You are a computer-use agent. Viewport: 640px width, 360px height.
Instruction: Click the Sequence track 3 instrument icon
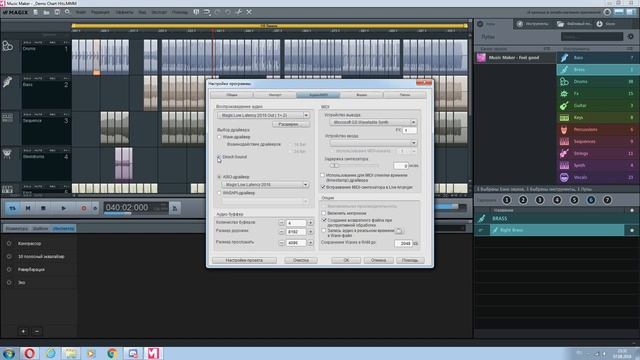coord(7,118)
